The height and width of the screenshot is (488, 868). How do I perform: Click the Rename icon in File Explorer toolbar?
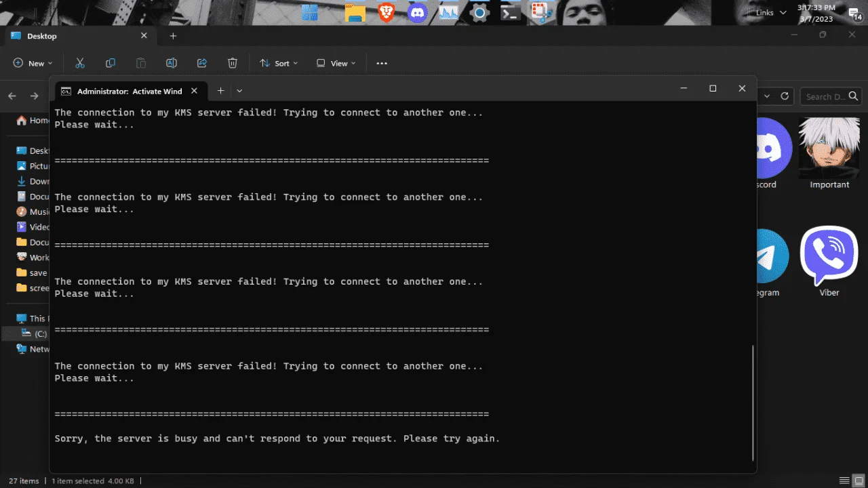[172, 63]
